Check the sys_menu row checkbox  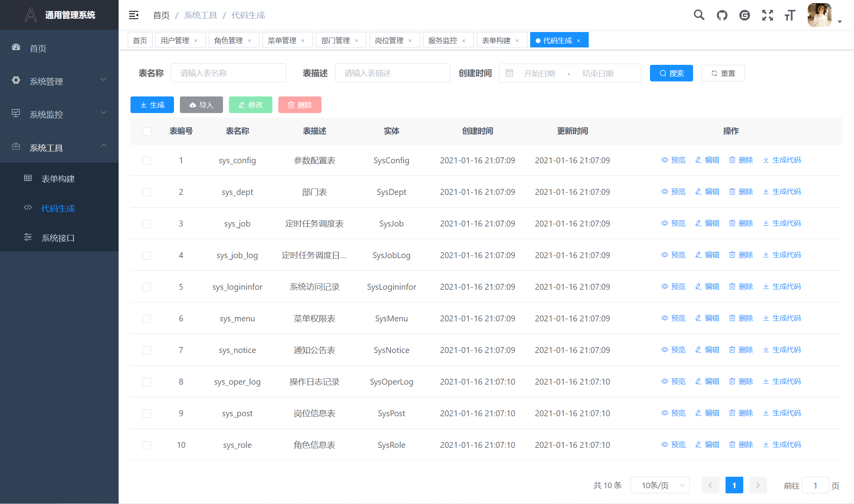[147, 319]
